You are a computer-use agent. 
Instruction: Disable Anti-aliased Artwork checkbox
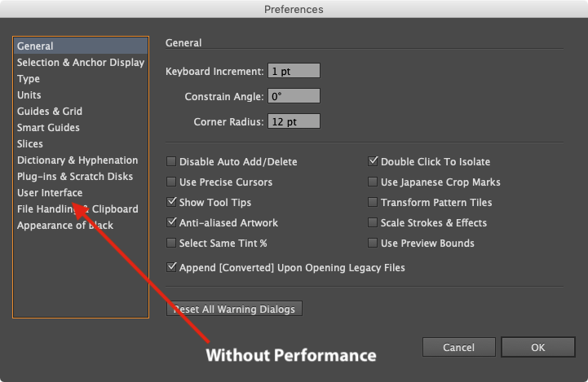click(x=171, y=223)
